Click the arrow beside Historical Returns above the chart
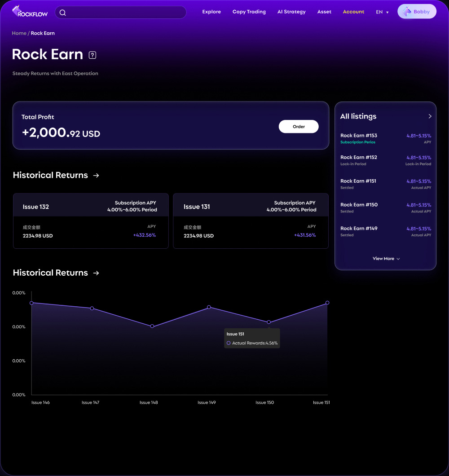Image resolution: width=449 pixels, height=476 pixels. click(96, 273)
